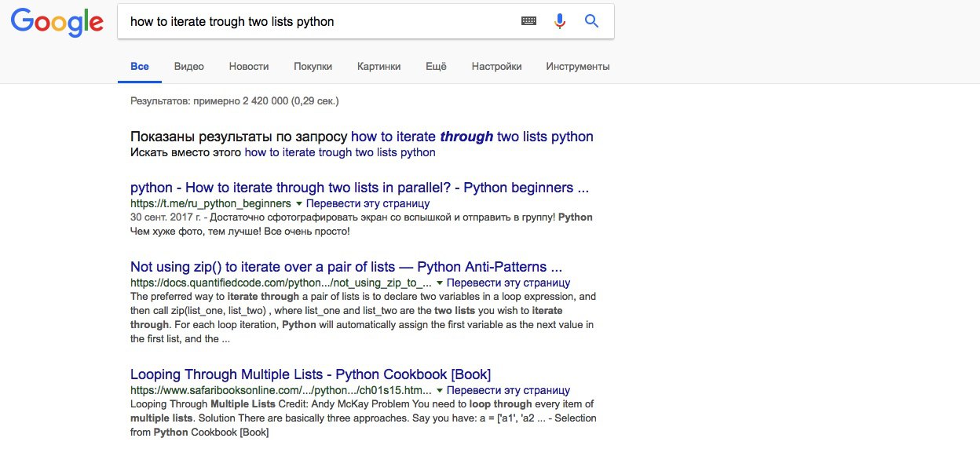Open Инструменты search tools
This screenshot has width=980, height=460.
coord(578,67)
